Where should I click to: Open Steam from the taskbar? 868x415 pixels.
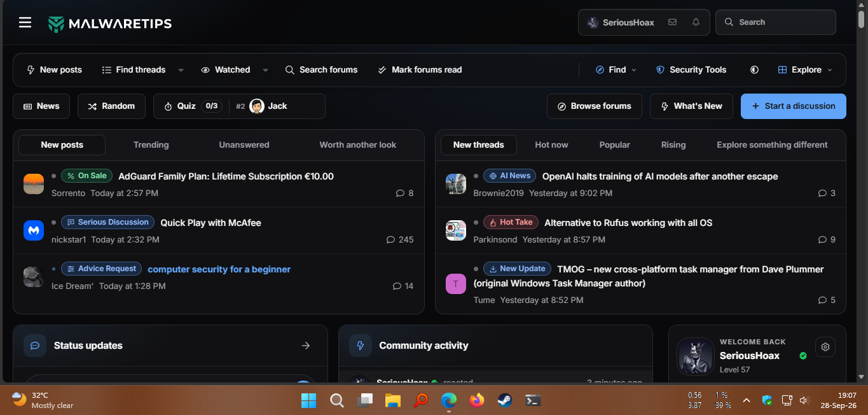(504, 400)
